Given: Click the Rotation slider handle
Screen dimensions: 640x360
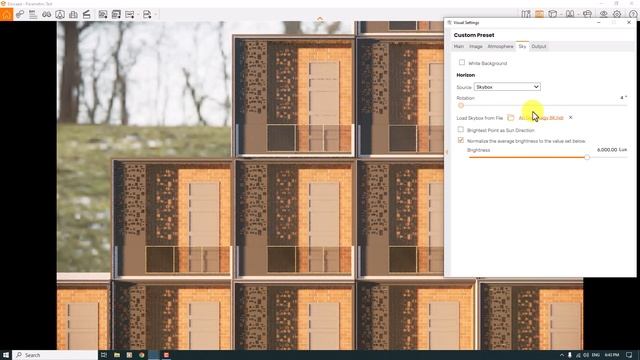Looking at the screenshot, I should [x=461, y=105].
